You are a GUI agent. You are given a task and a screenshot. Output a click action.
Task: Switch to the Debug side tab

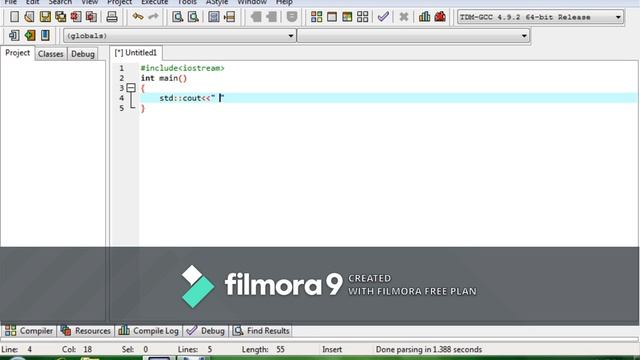coord(83,54)
